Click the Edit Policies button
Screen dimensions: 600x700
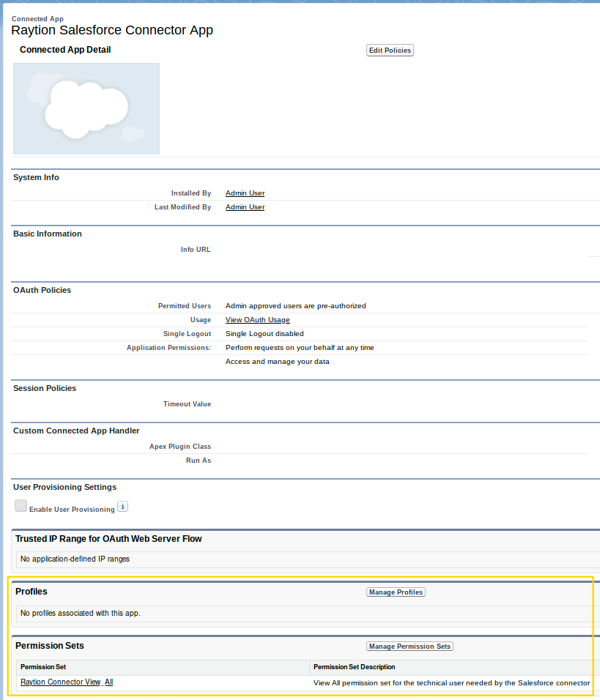tap(390, 51)
